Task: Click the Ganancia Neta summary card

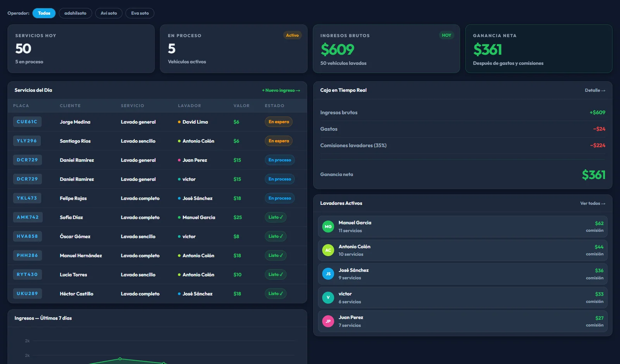Action: 539,49
